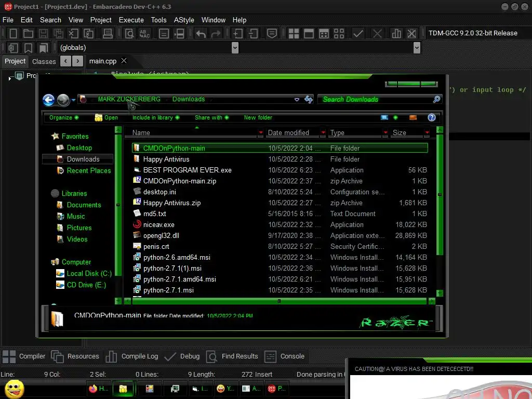Click MARK ZUCKERBERG breadcrumb in address bar

pyautogui.click(x=129, y=99)
